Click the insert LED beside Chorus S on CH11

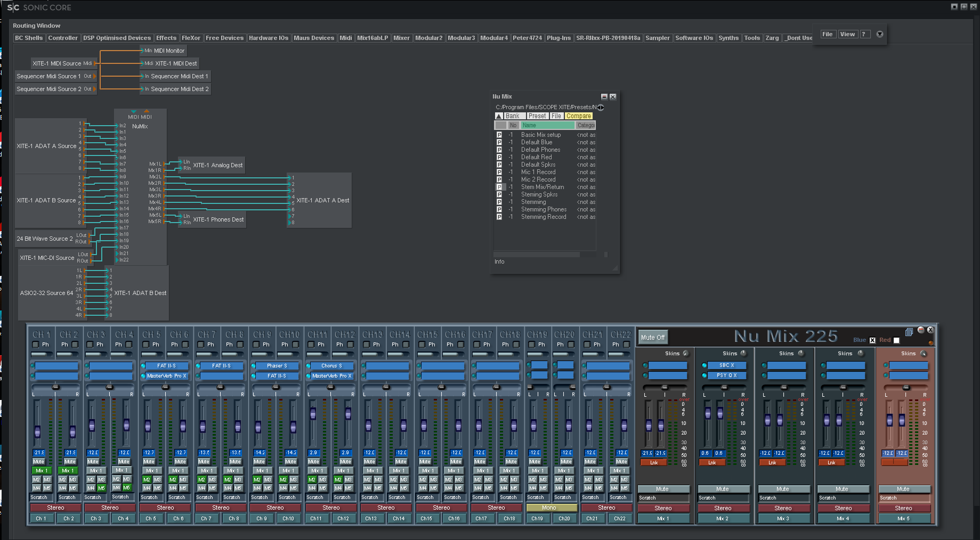point(308,366)
